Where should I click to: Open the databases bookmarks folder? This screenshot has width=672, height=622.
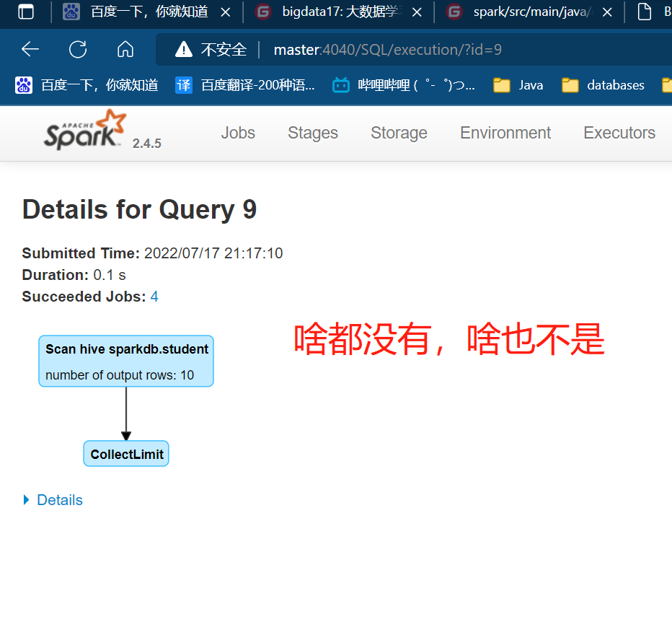pos(603,85)
